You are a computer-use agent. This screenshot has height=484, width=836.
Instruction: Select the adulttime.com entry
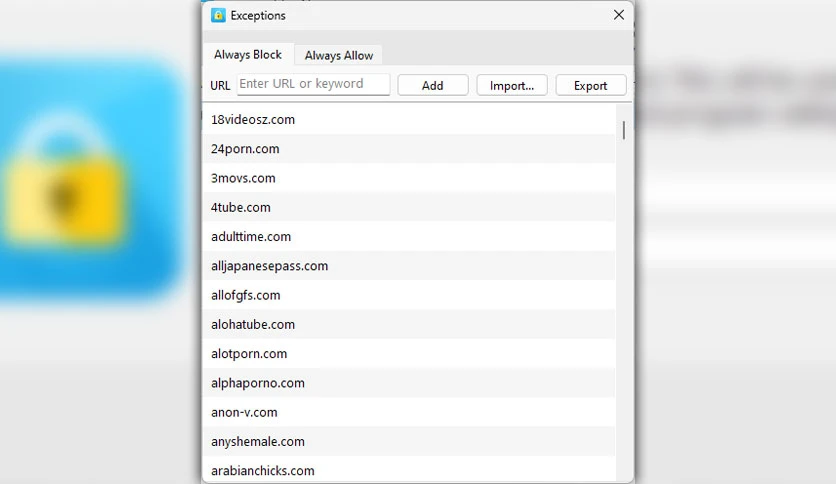(x=409, y=237)
